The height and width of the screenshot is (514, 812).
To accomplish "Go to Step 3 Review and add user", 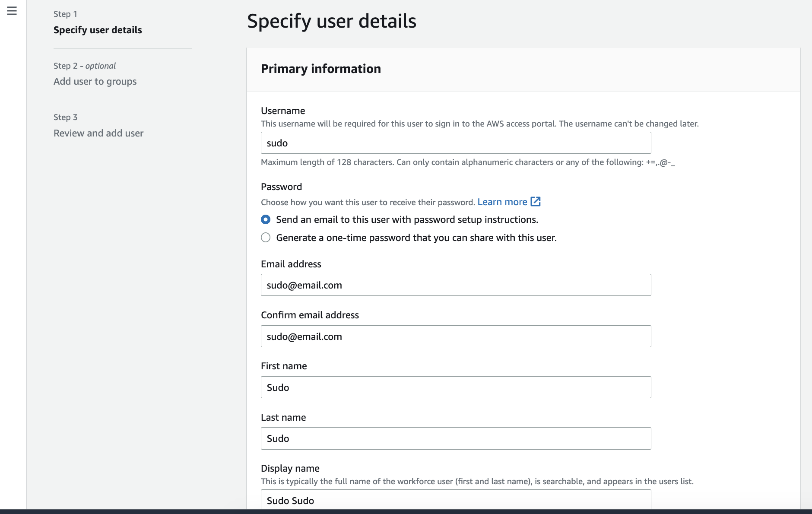I will pyautogui.click(x=98, y=133).
